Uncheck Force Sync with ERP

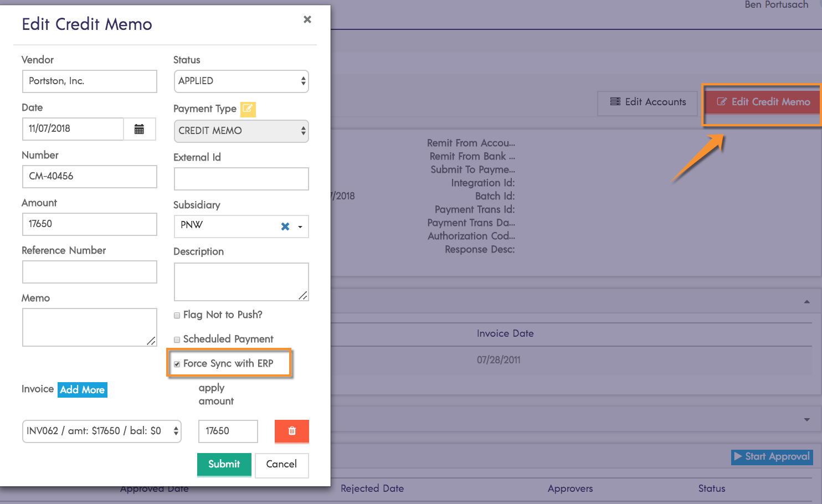[177, 364]
